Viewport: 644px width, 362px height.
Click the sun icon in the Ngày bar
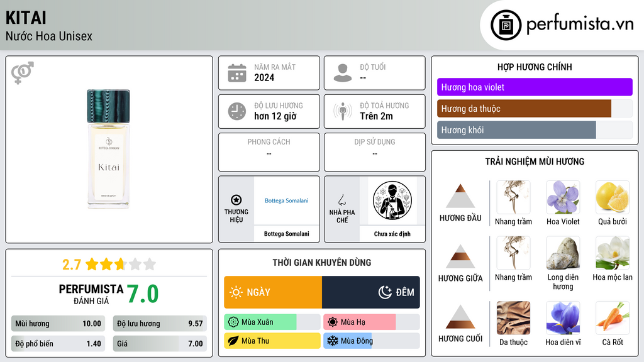pos(236,292)
